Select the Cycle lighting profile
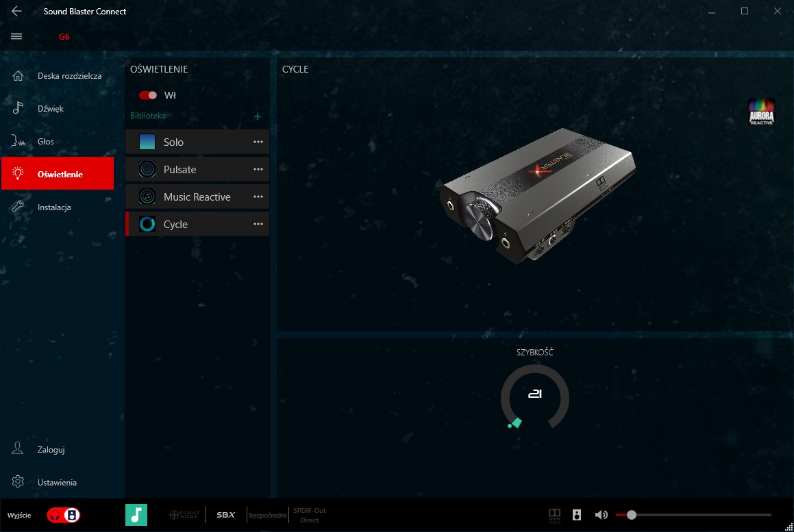The width and height of the screenshot is (794, 532). pyautogui.click(x=197, y=225)
